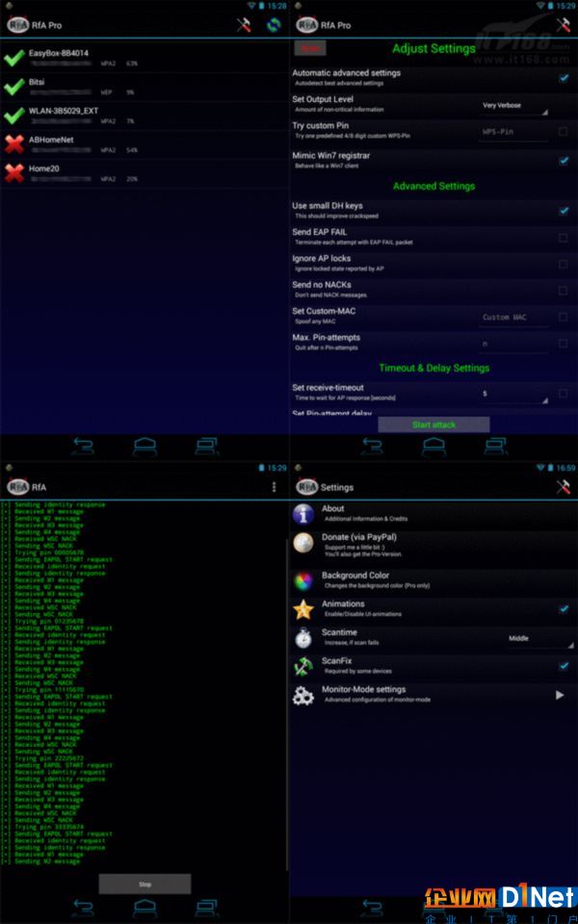Focus the Custom MAC input field

pyautogui.click(x=513, y=318)
